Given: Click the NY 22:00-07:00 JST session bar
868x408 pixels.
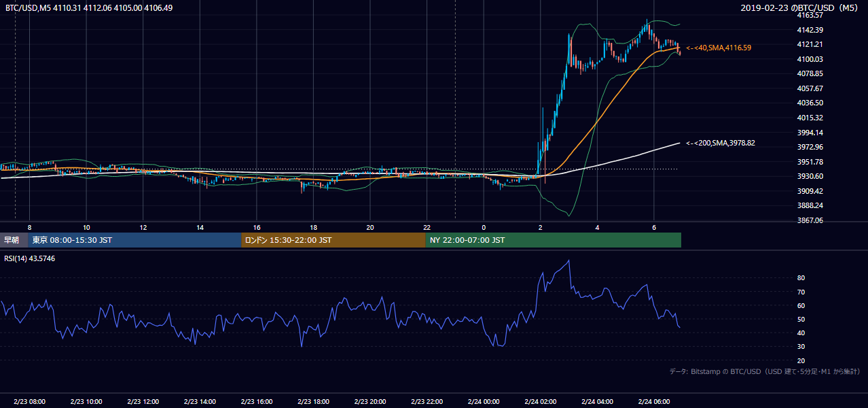Looking at the screenshot, I should pyautogui.click(x=554, y=240).
